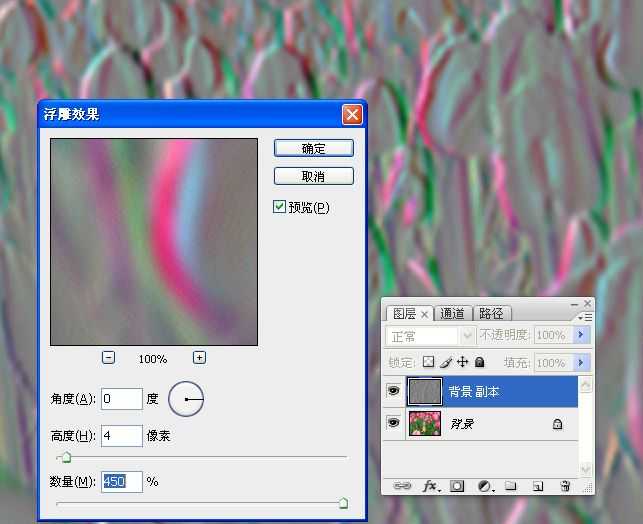Click the 取消 button
Viewport: 643px width, 524px height.
[313, 177]
